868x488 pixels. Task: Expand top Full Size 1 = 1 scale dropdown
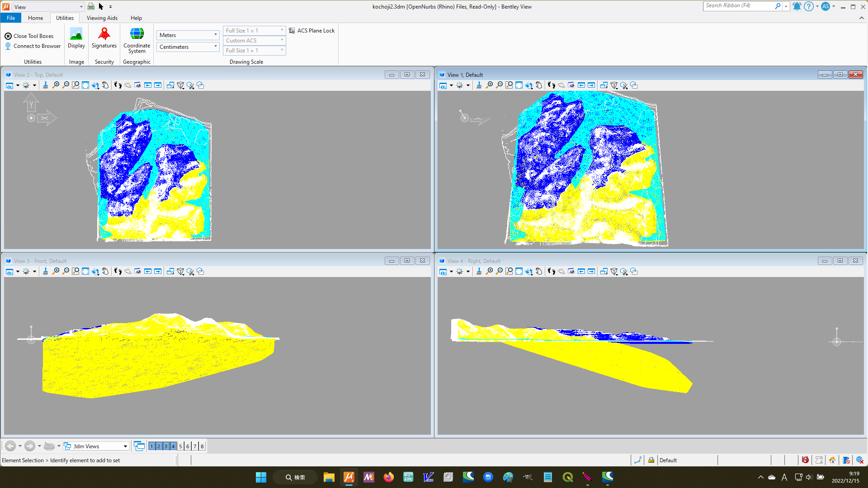coord(254,31)
